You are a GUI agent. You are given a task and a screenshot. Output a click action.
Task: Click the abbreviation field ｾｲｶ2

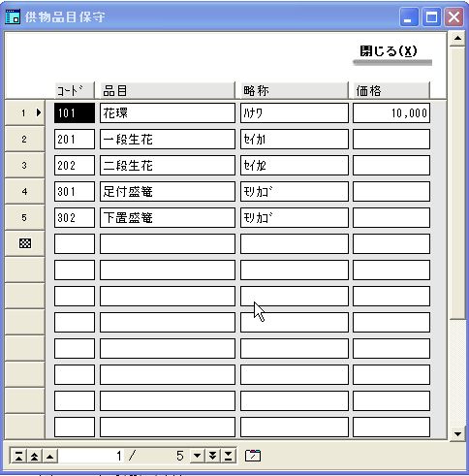tap(295, 166)
